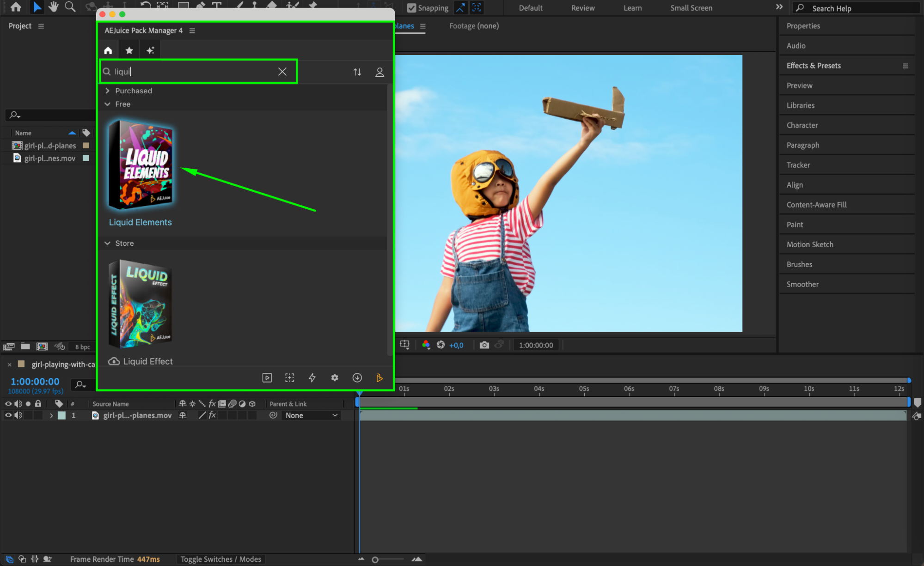
Task: Open the AEJuice user account icon
Action: 379,72
